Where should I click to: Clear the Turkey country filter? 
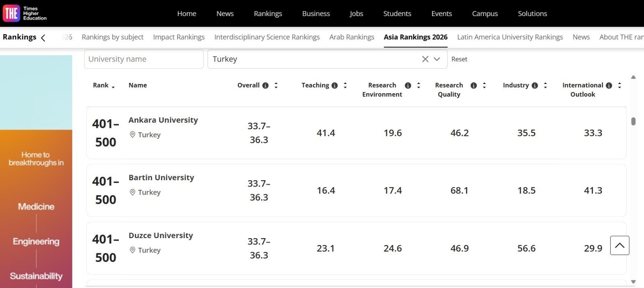pos(425,59)
